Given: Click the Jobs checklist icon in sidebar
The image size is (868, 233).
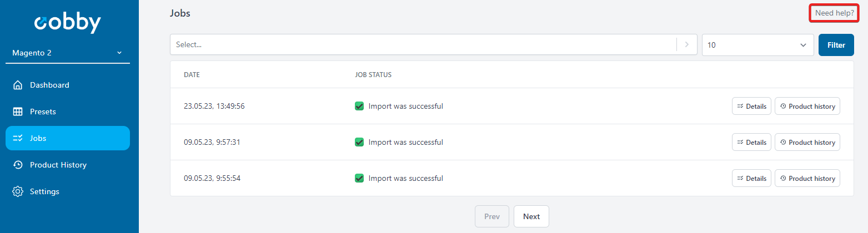Looking at the screenshot, I should (x=18, y=138).
